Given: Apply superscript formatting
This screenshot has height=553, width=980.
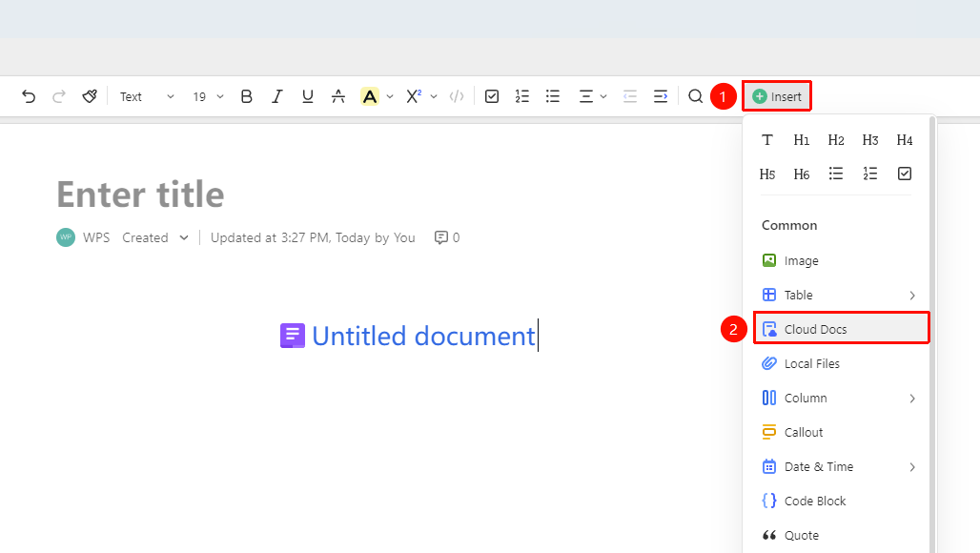Looking at the screenshot, I should 413,96.
